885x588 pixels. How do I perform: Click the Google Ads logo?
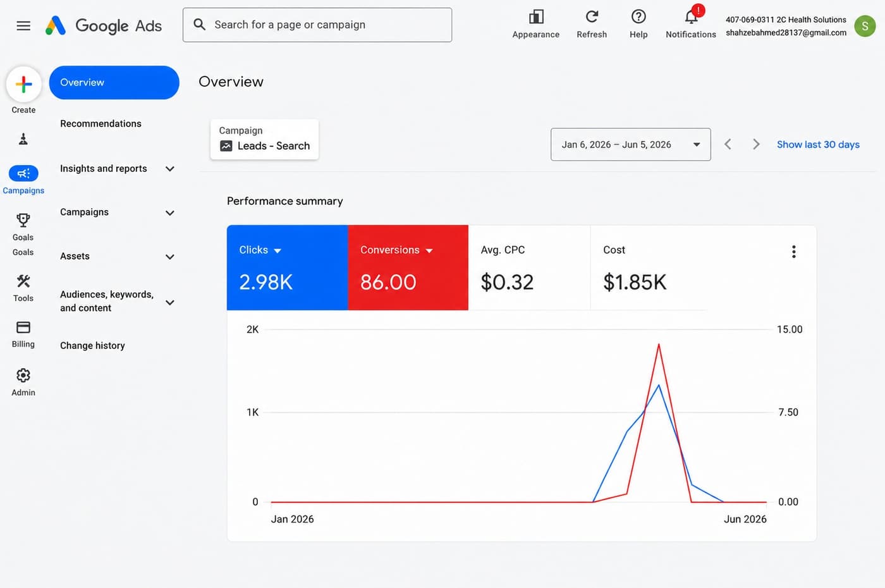(104, 26)
